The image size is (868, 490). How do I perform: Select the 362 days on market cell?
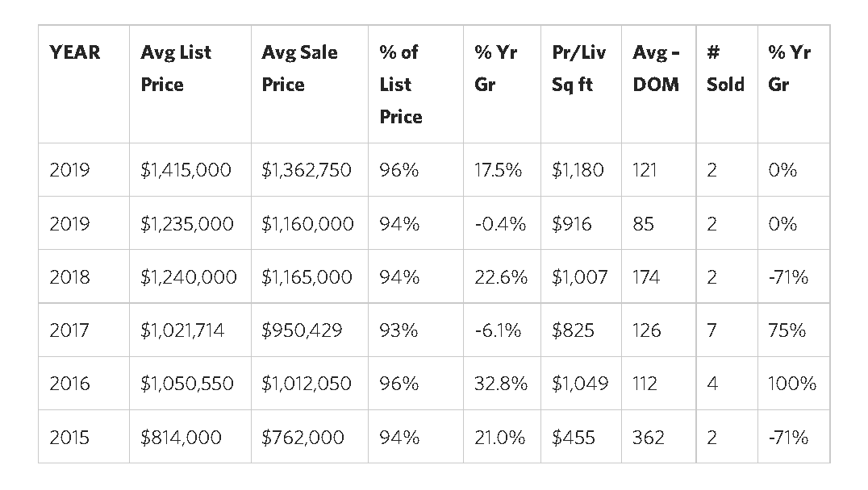click(649, 438)
